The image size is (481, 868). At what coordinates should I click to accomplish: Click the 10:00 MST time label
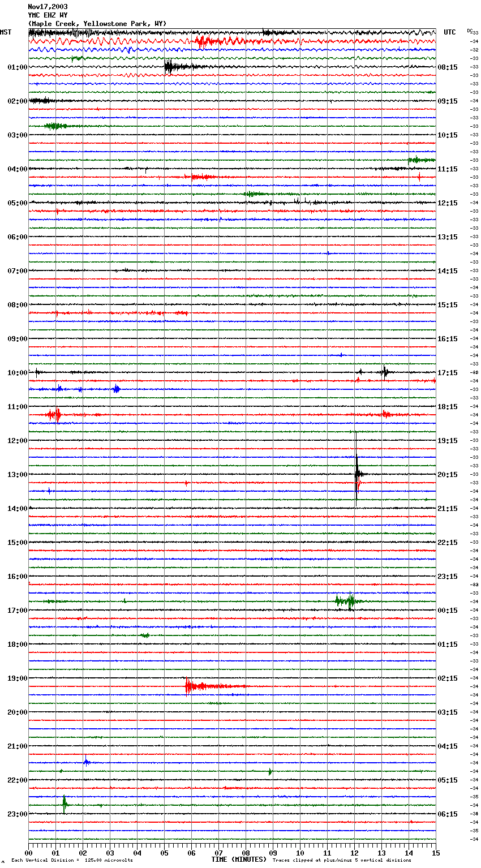click(18, 373)
